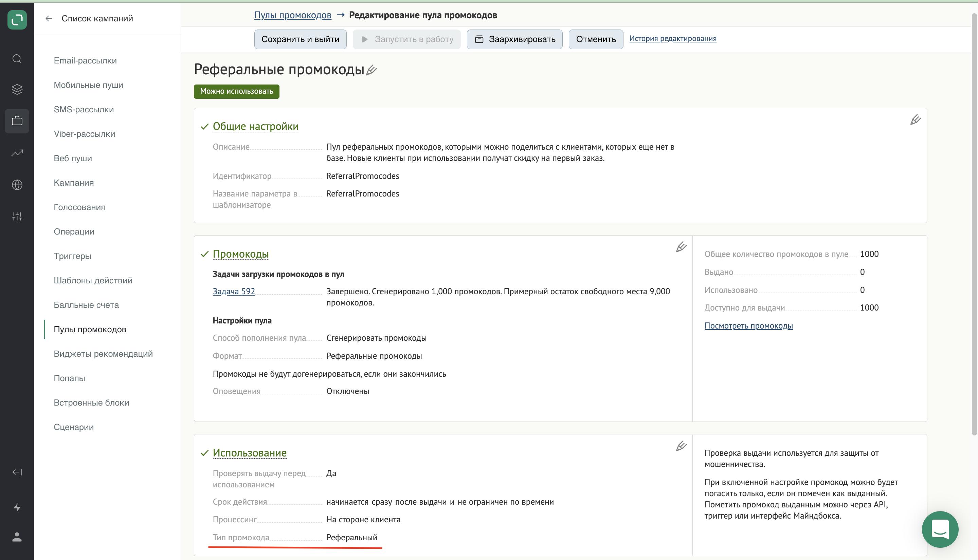Open Кампания menu item

[x=74, y=183]
